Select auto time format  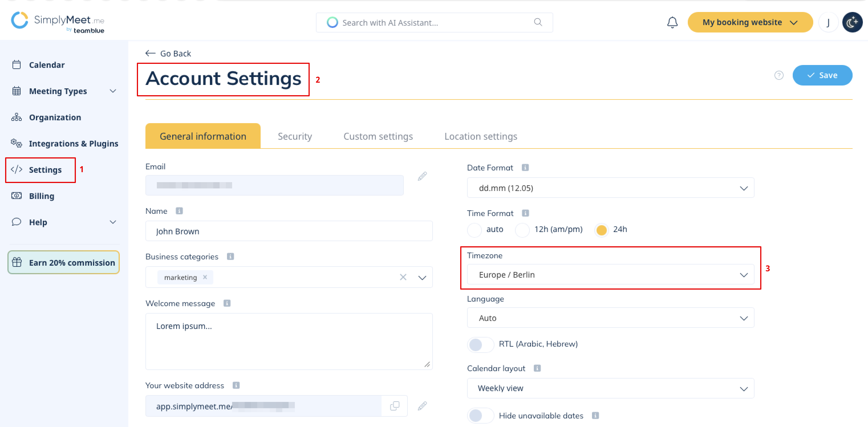pos(474,230)
